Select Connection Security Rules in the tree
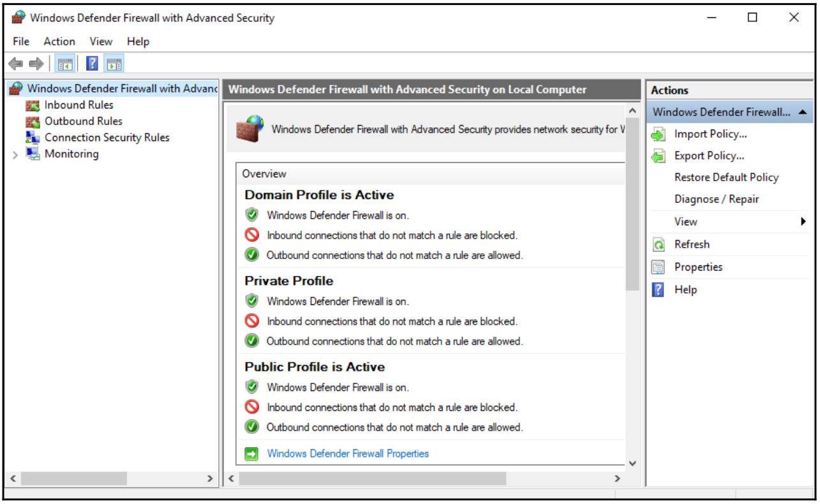The width and height of the screenshot is (820, 504). point(107,137)
